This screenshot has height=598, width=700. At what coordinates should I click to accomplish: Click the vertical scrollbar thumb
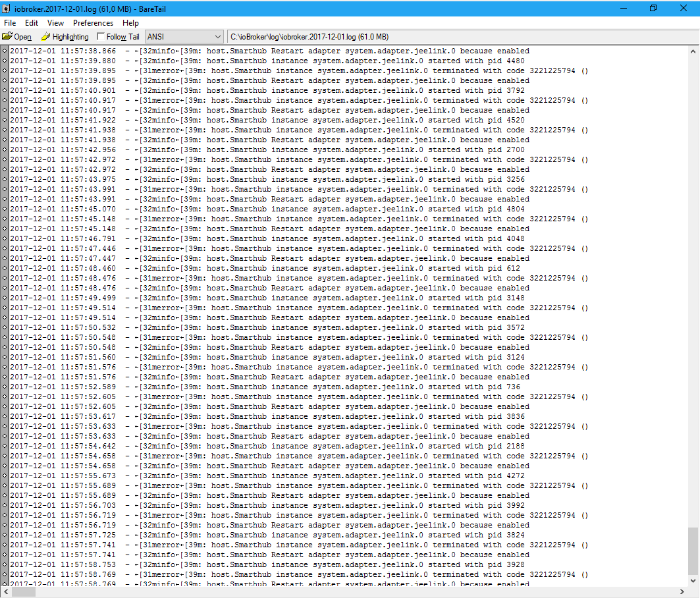tap(693, 551)
